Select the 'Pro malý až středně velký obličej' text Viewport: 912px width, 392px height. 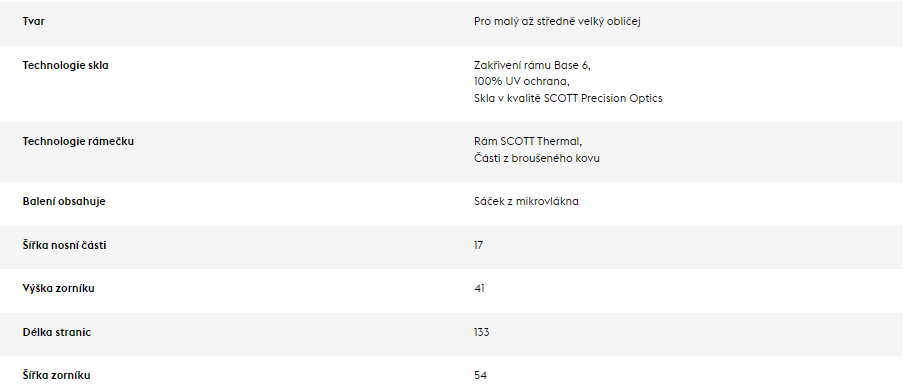tap(557, 22)
